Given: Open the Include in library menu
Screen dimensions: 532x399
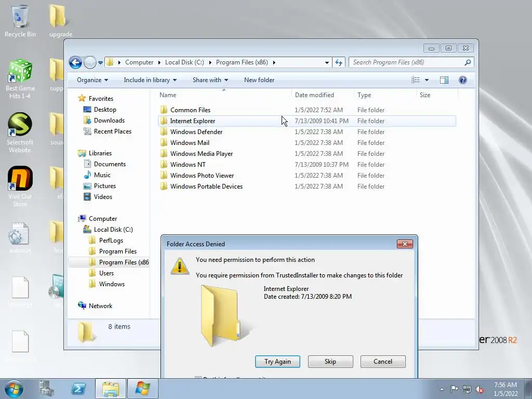Looking at the screenshot, I should [x=150, y=80].
